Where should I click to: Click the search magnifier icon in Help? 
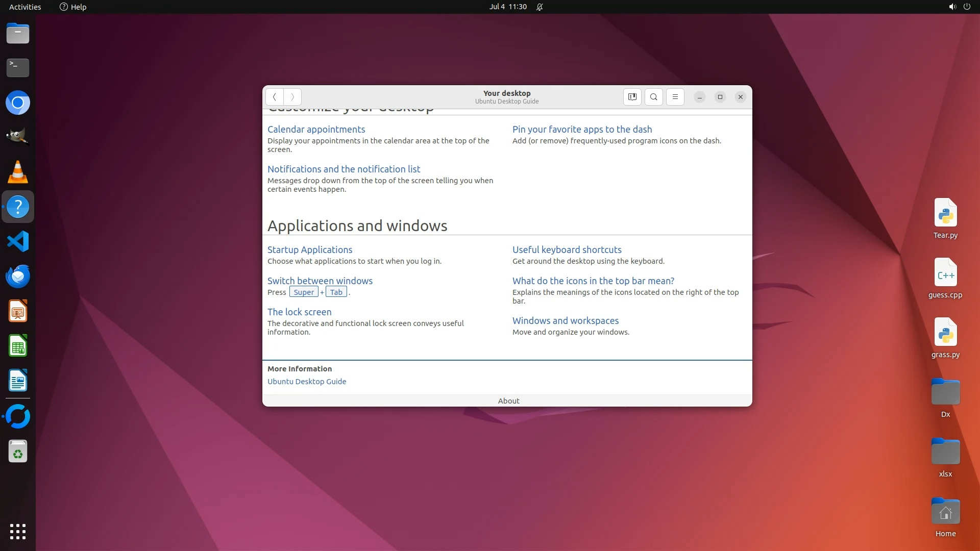pos(653,97)
